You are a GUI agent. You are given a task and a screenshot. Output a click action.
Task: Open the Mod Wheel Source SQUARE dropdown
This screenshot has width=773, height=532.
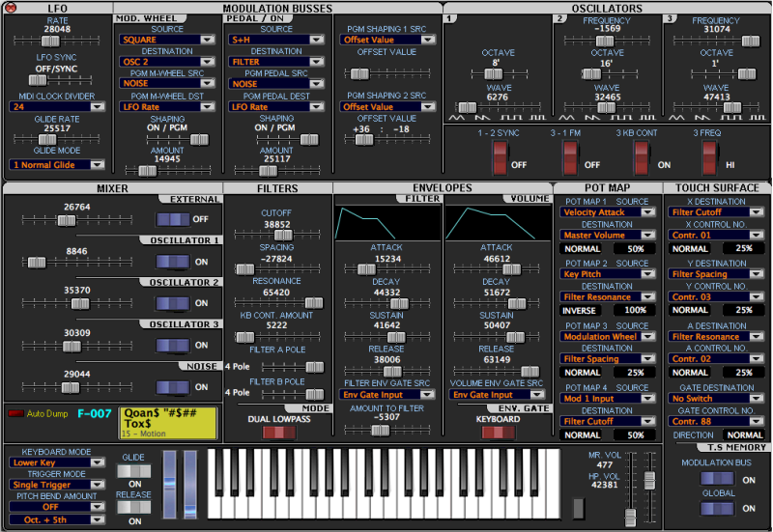point(168,40)
